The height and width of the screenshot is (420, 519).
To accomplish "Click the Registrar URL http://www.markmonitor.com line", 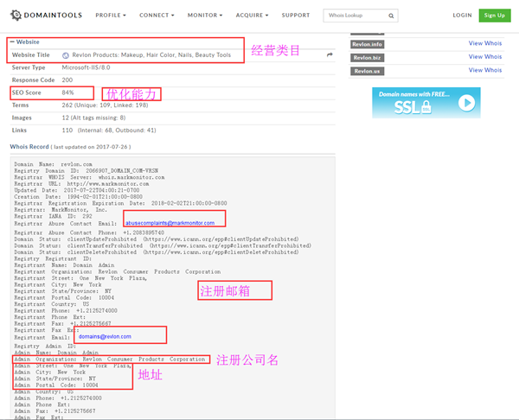I will (81, 183).
